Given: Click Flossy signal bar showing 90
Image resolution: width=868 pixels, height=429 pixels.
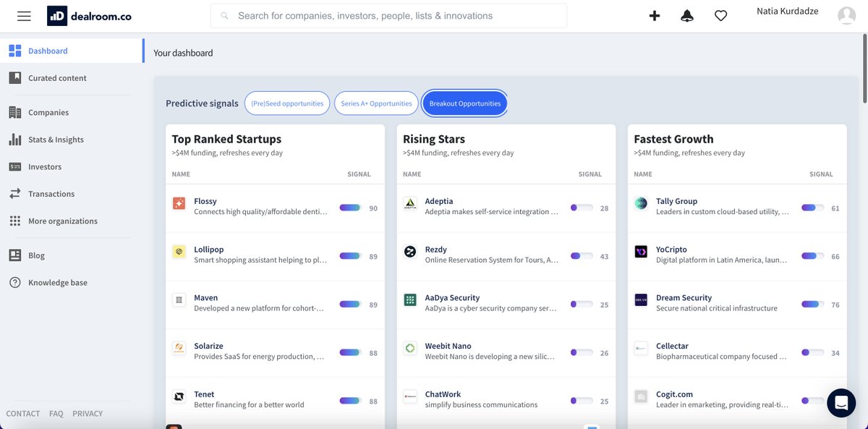Looking at the screenshot, I should [x=350, y=208].
